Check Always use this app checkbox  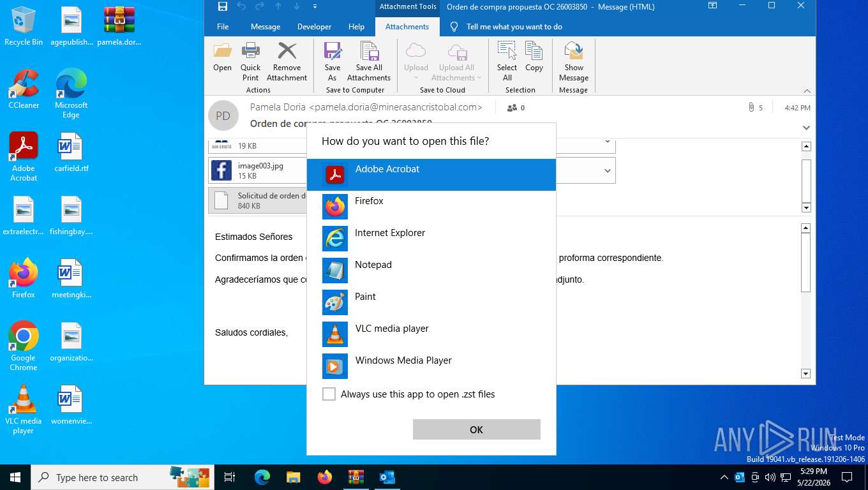329,394
